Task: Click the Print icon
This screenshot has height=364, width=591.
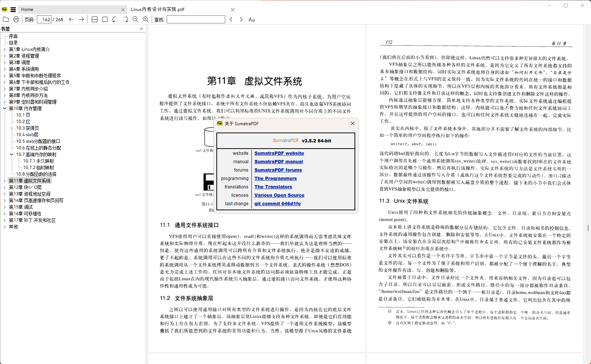Action: (x=16, y=19)
